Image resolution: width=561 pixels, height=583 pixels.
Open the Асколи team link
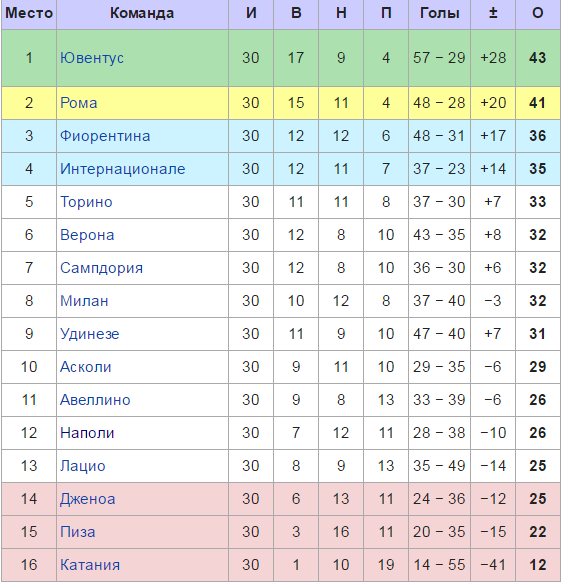click(86, 367)
